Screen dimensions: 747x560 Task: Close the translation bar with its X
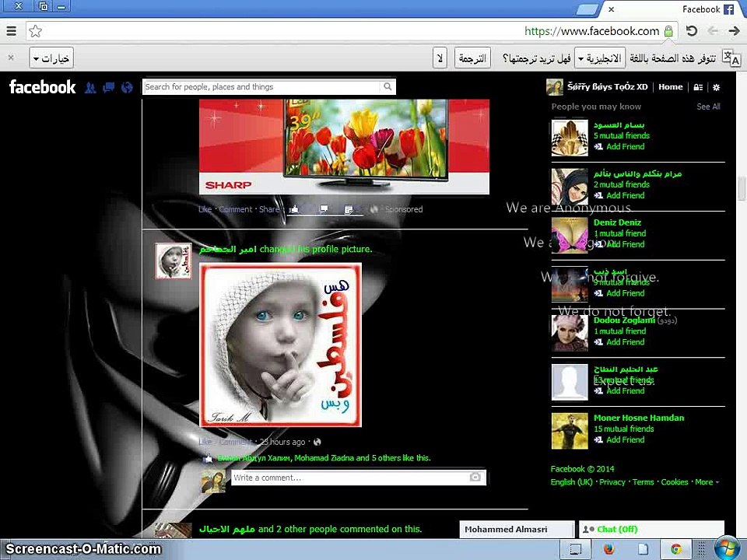pos(10,58)
